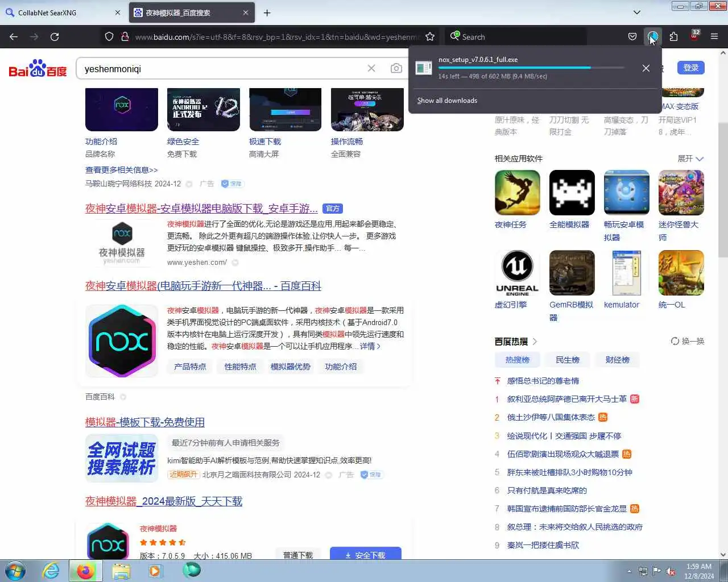Open the list all tabs dropdown
728x582 pixels.
637,13
